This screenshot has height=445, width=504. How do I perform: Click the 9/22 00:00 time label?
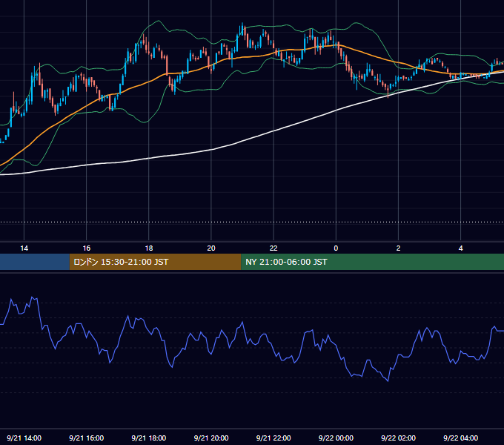pyautogui.click(x=336, y=438)
